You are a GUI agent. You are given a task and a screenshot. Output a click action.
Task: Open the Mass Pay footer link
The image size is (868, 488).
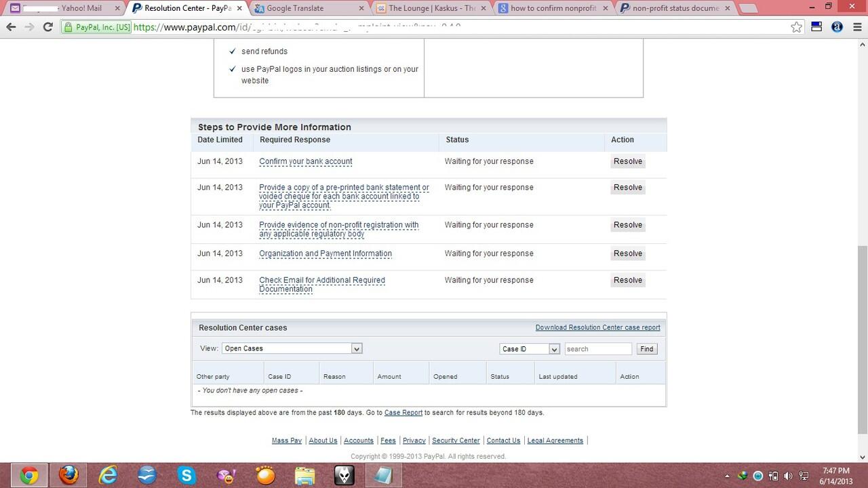click(287, 441)
